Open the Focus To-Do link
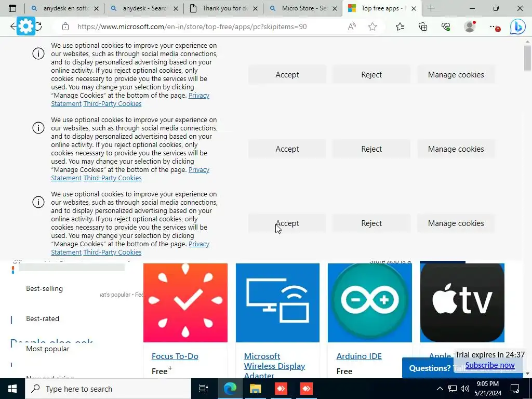 175,356
